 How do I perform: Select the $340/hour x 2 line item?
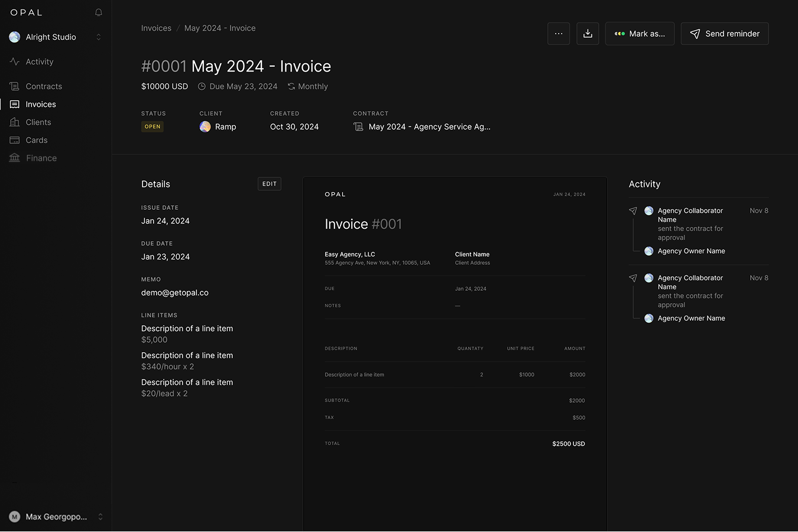pyautogui.click(x=168, y=366)
